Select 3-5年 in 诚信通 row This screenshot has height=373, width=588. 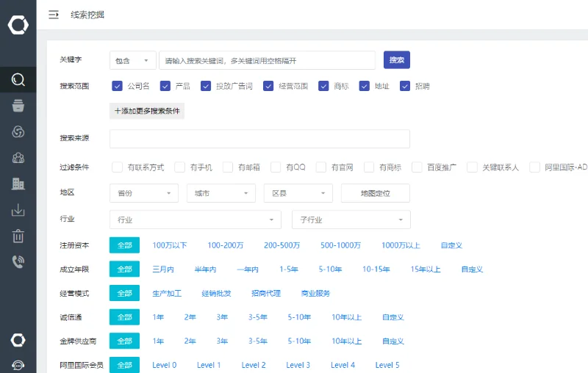click(258, 317)
